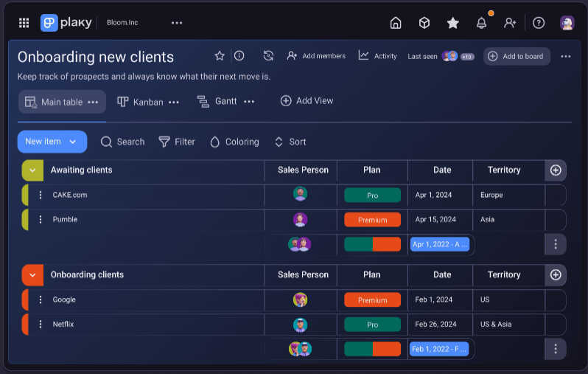Collapse the Onboarding clients group

point(32,275)
